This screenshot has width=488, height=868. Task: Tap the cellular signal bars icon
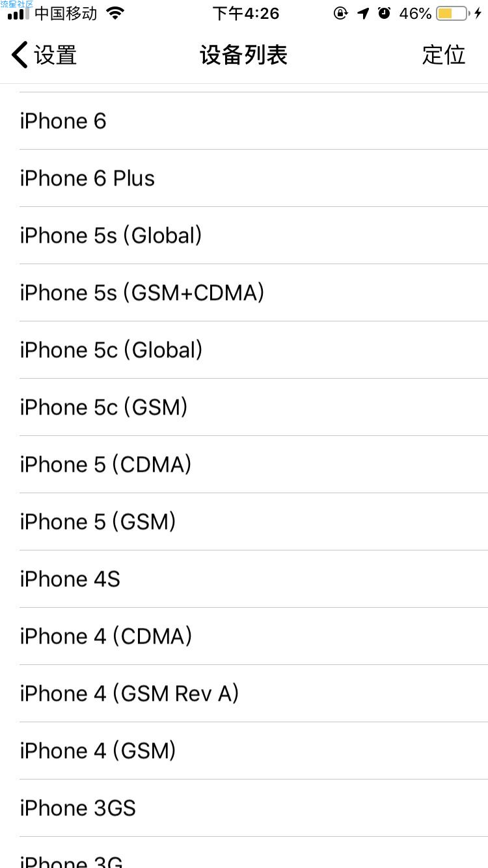click(18, 14)
